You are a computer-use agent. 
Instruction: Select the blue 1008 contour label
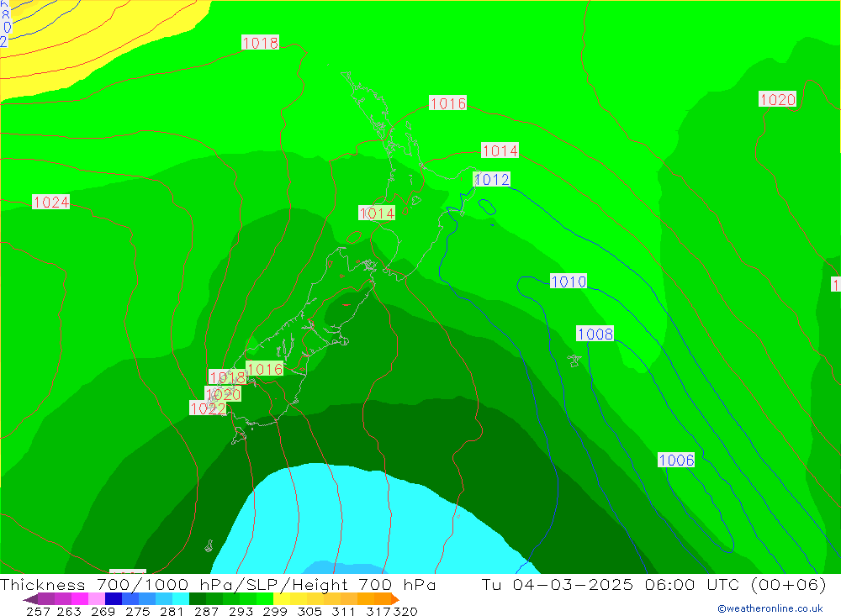coord(595,334)
